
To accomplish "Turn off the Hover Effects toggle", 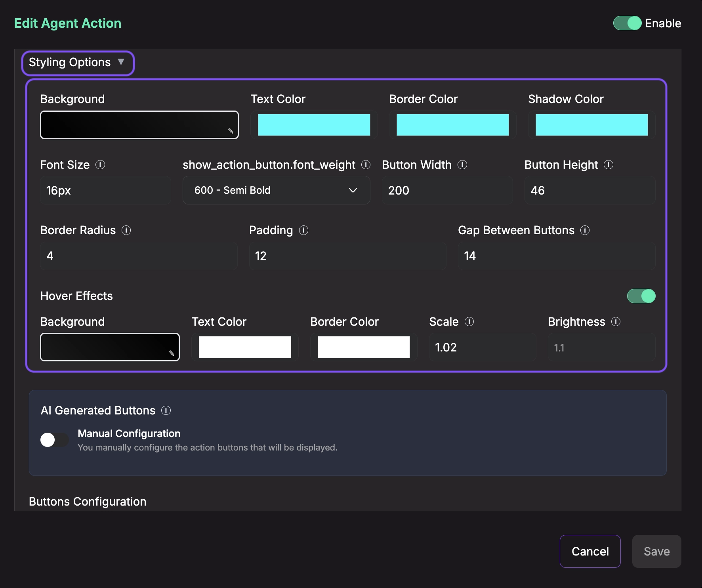I will (641, 296).
